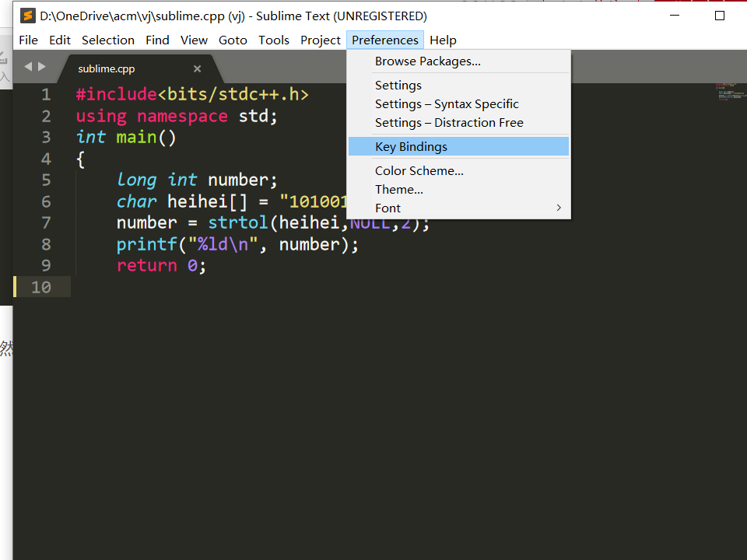Click the strtol function call
Screen dimensions: 747x560
click(x=238, y=223)
